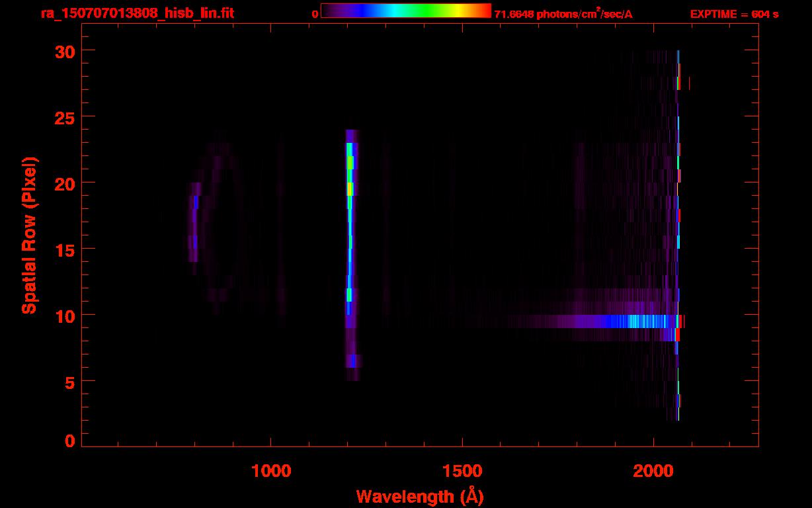Click the 1500 wavelength tick label
The height and width of the screenshot is (508, 812).
pos(462,470)
